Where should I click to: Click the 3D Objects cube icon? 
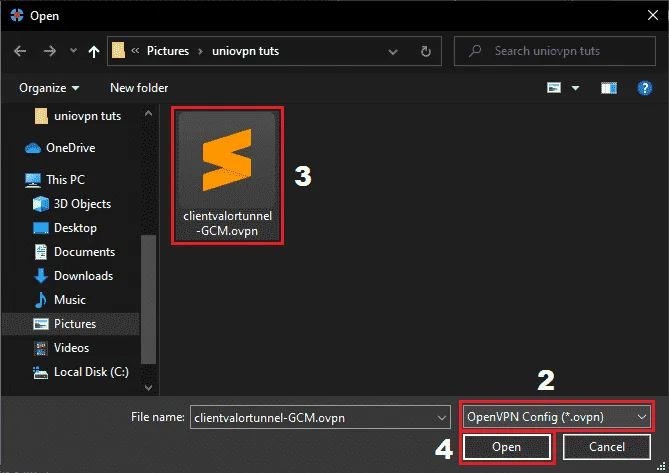tap(41, 204)
